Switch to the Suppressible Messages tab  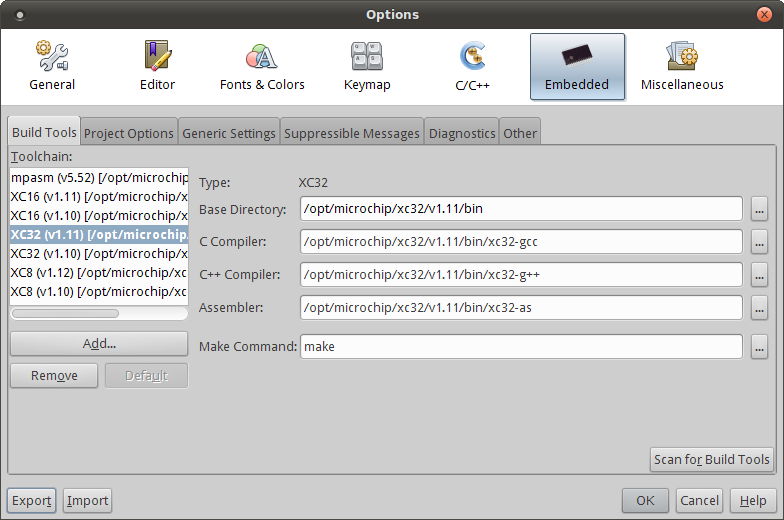352,133
